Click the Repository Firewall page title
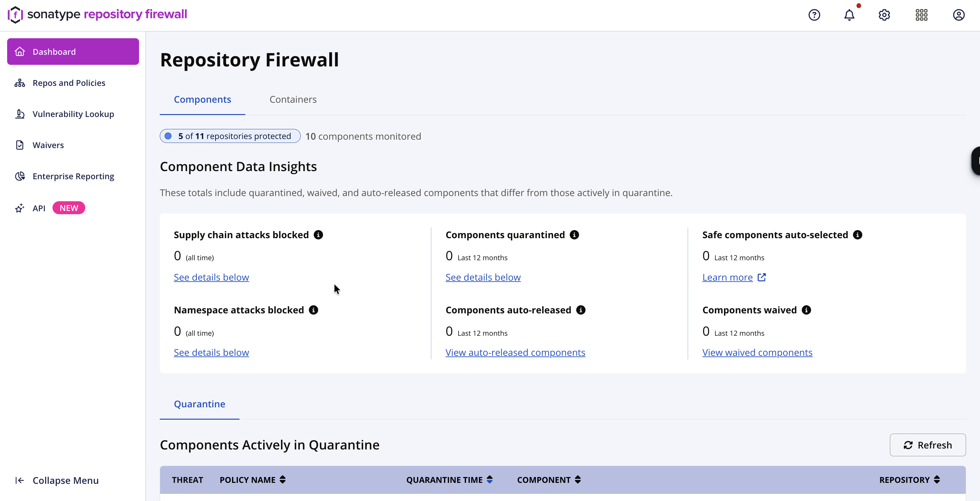The width and height of the screenshot is (980, 501). tap(249, 60)
